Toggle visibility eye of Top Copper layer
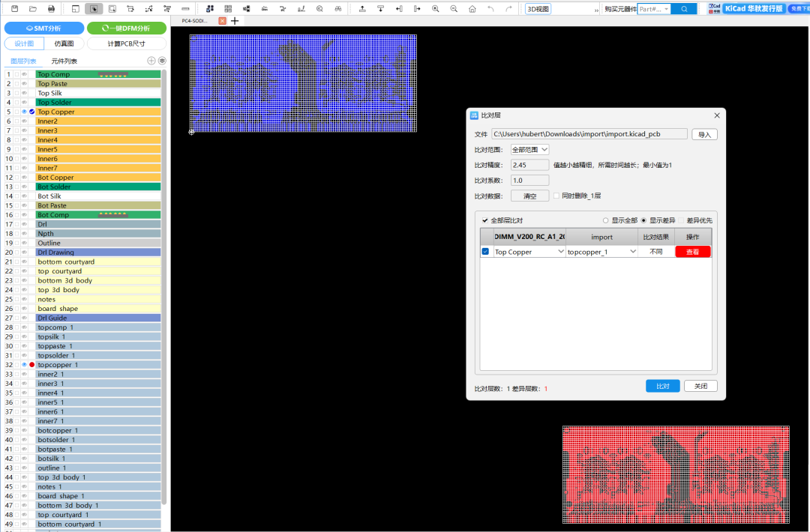The image size is (810, 532). pos(24,112)
